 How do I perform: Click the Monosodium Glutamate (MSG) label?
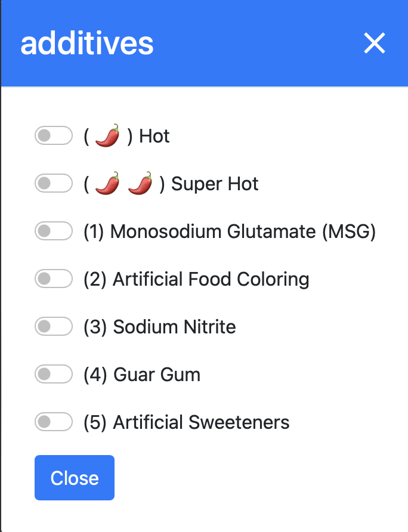[x=229, y=231]
